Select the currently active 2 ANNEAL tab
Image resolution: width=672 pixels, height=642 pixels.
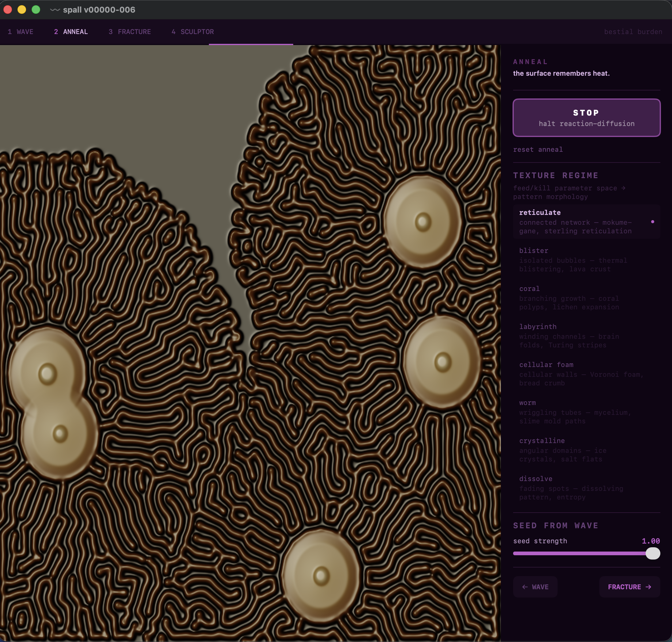(71, 32)
